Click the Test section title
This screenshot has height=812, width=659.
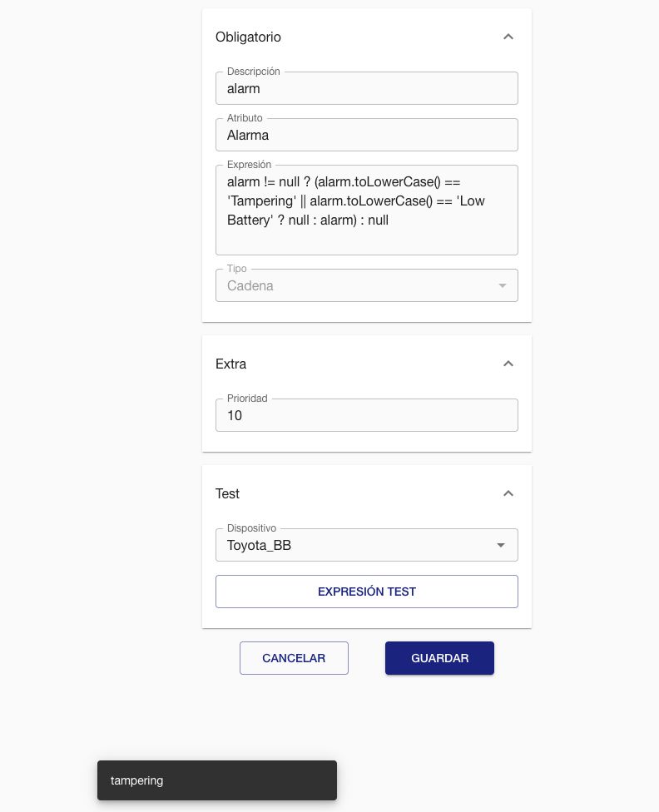pyautogui.click(x=227, y=494)
